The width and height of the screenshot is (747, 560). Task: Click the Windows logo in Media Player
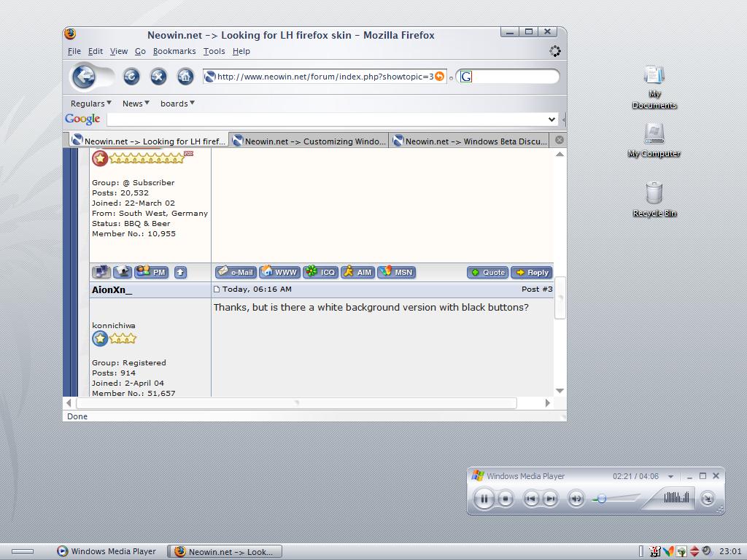[x=477, y=475]
